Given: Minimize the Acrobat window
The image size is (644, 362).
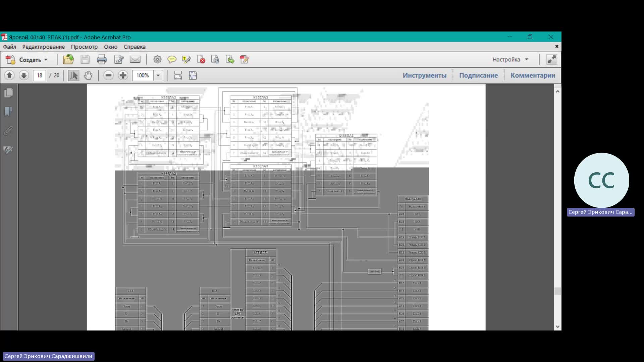Looking at the screenshot, I should click(510, 37).
